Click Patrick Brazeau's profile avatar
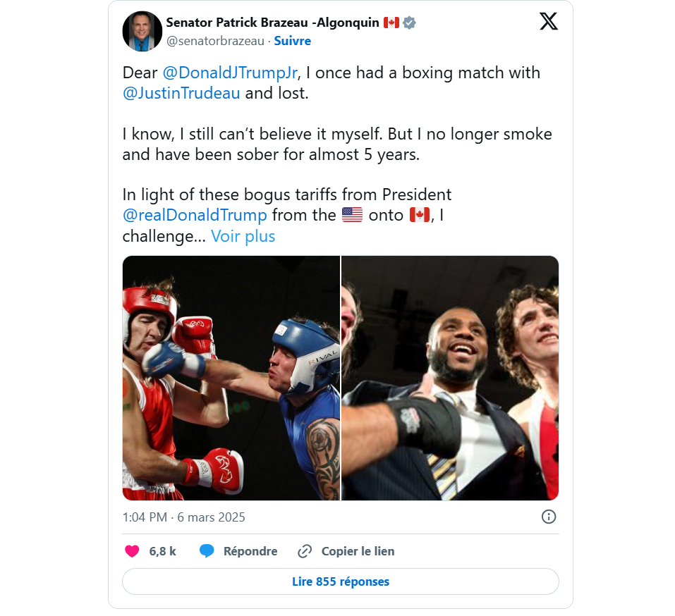 point(142,31)
